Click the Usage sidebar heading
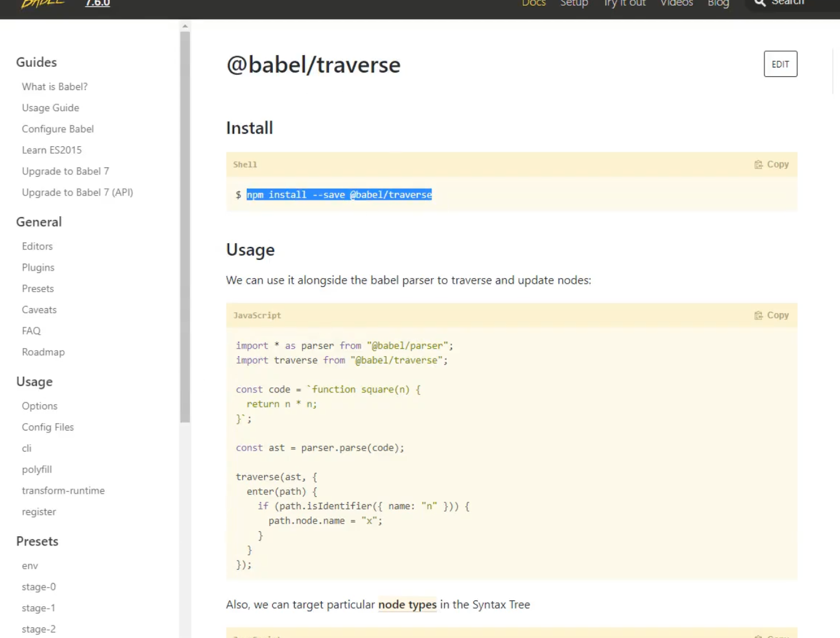 (34, 382)
